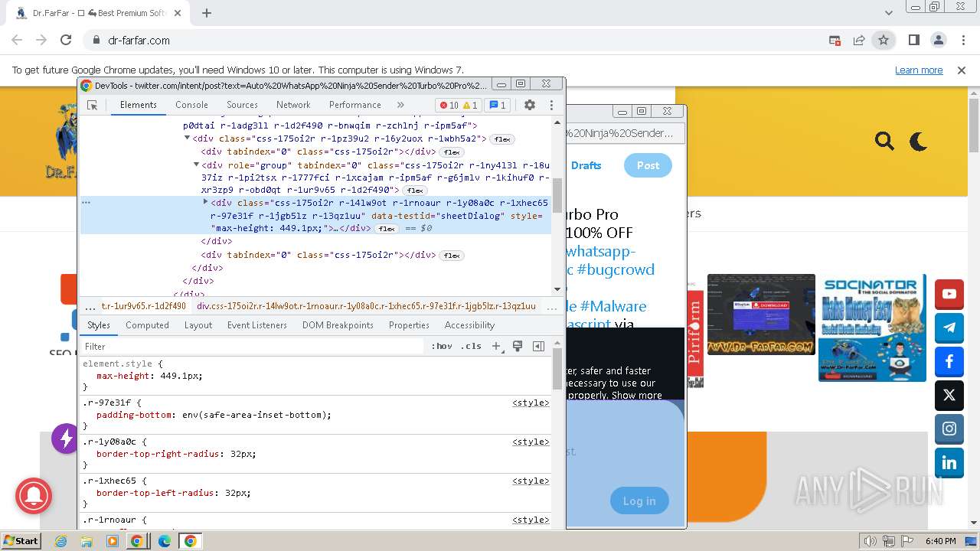
Task: Open the Chrome profile avatar
Action: [938, 40]
